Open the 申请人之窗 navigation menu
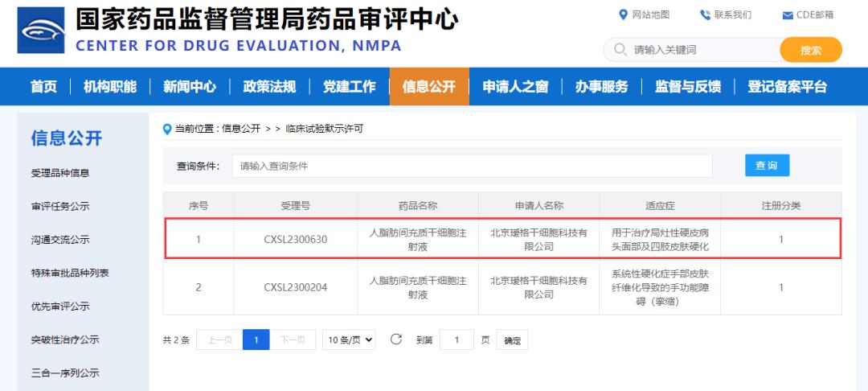This screenshot has width=868, height=391. coord(515,86)
